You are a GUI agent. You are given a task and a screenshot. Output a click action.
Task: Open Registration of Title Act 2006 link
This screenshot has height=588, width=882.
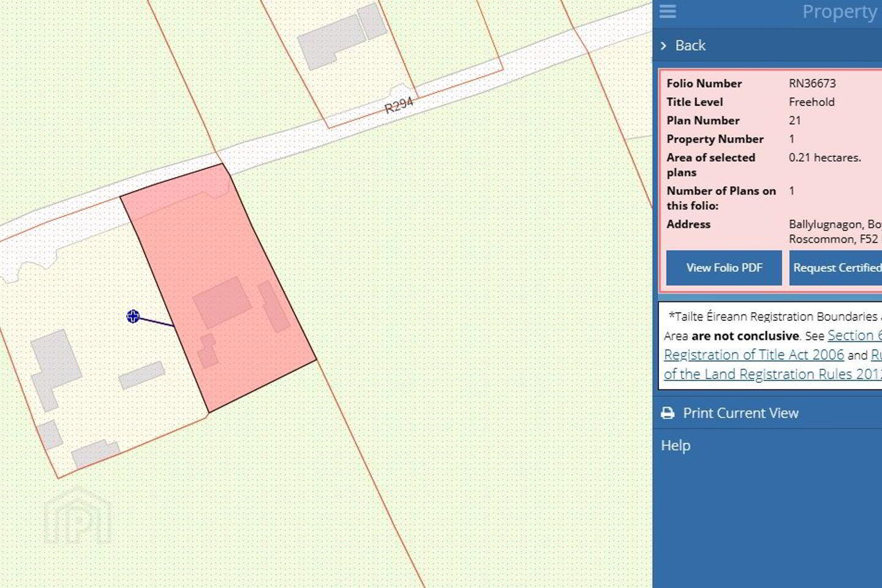pyautogui.click(x=754, y=355)
